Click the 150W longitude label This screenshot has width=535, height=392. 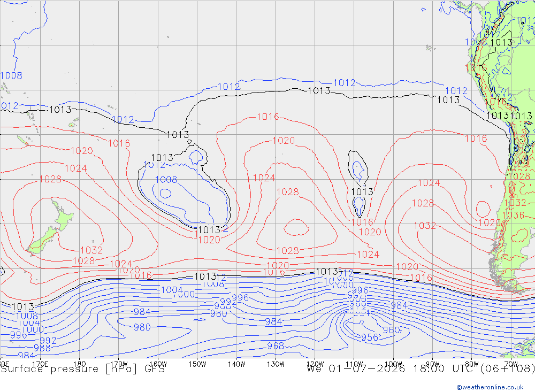click(x=197, y=364)
